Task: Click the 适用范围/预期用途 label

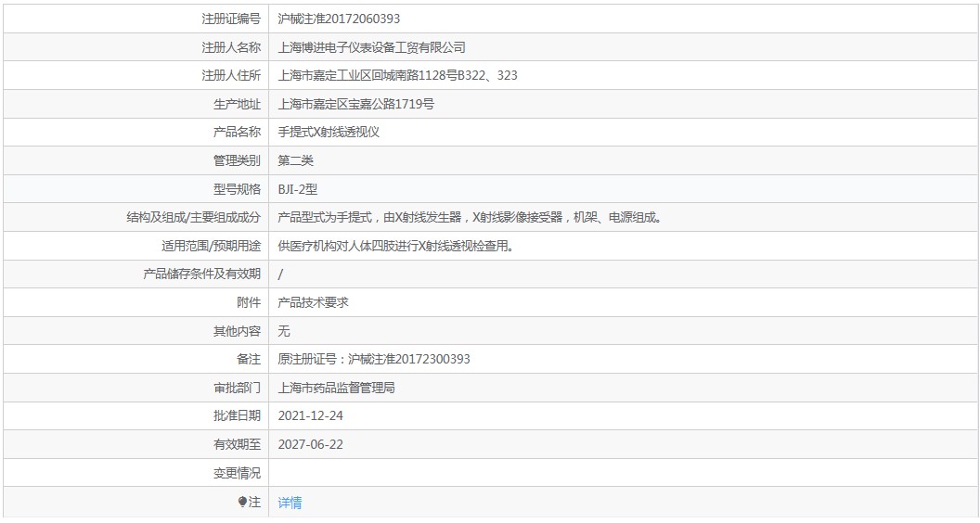Action: [x=212, y=246]
